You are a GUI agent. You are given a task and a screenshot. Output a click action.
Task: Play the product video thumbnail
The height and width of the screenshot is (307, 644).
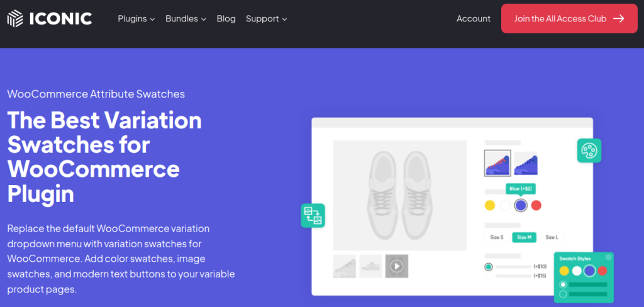(x=397, y=266)
